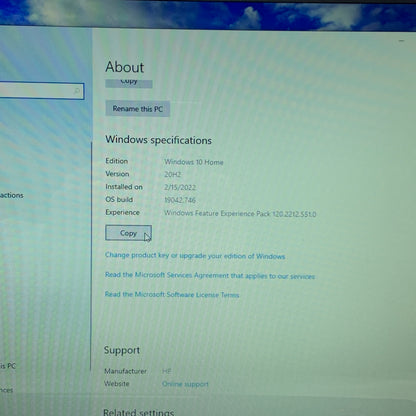Click the Rename this PC button
The height and width of the screenshot is (416, 416).
[138, 109]
